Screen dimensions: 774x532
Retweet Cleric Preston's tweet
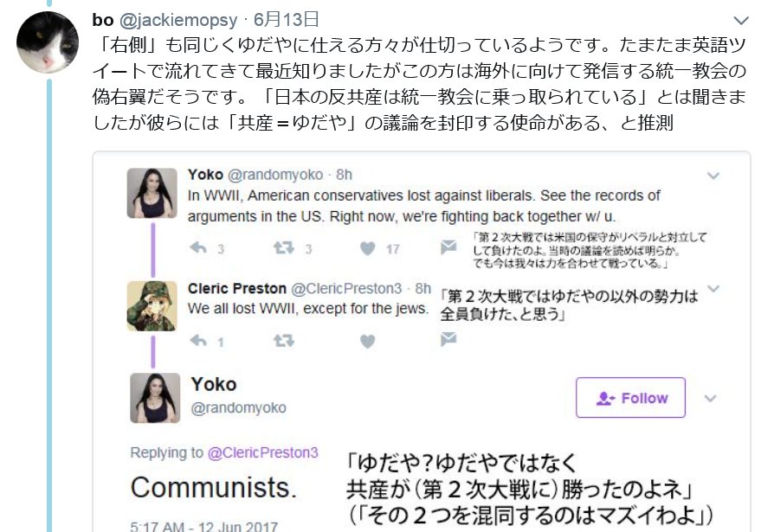284,341
